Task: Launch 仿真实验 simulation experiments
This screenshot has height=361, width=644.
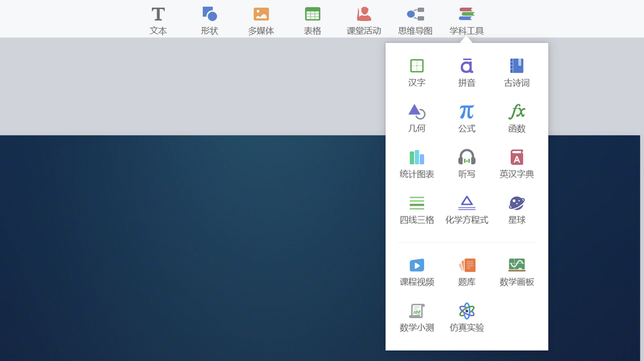Action: click(467, 318)
